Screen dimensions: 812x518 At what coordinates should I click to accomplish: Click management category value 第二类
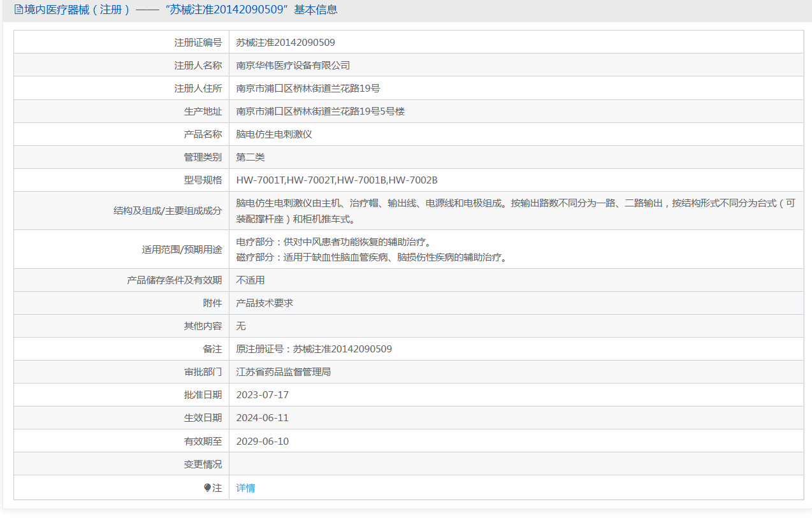(250, 157)
